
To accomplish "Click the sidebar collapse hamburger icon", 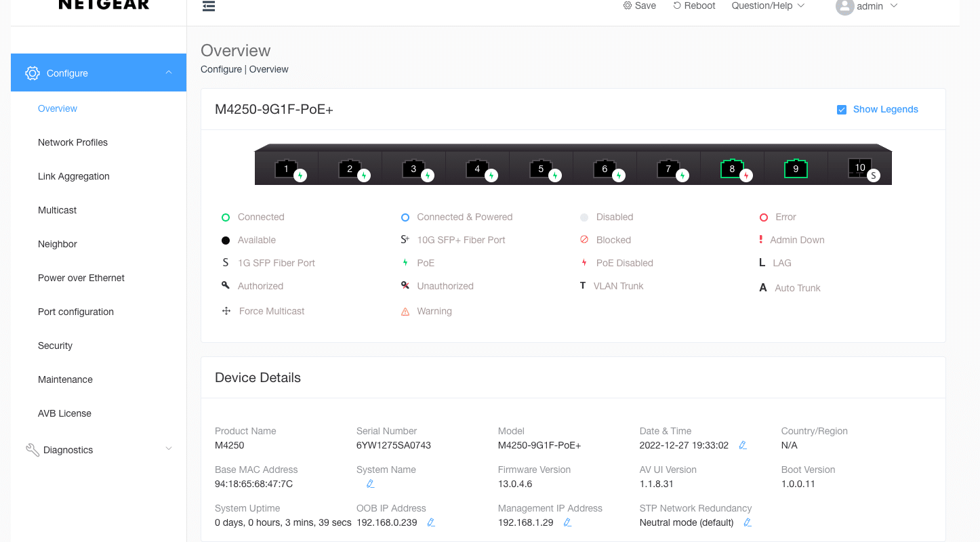I will (x=209, y=6).
